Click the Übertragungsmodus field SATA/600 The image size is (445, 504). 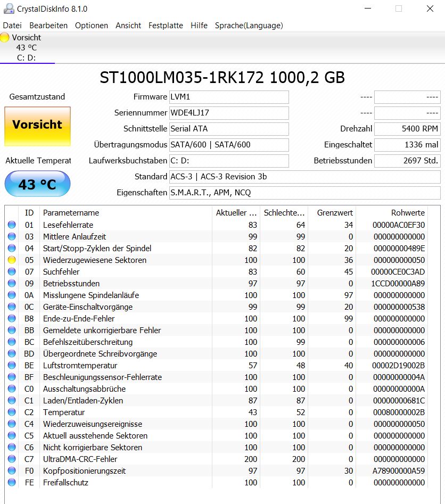click(x=229, y=145)
